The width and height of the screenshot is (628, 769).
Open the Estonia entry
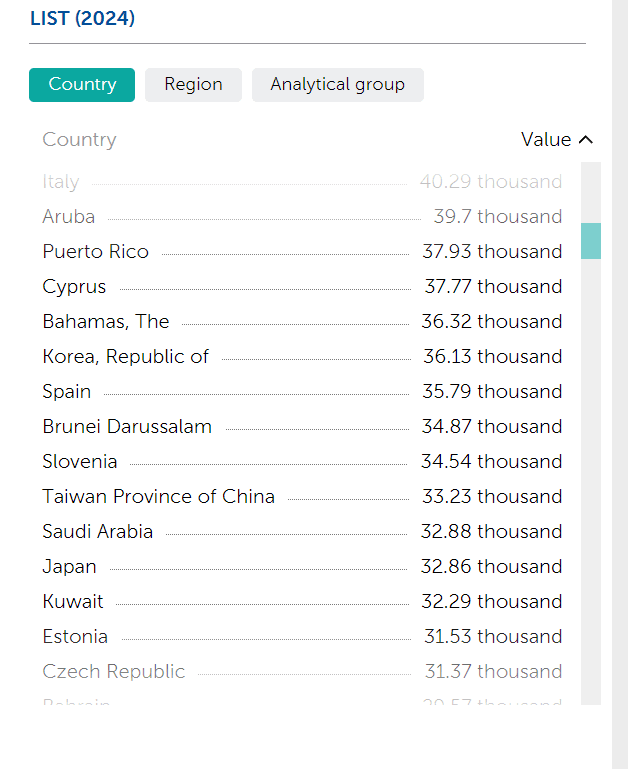click(x=75, y=637)
